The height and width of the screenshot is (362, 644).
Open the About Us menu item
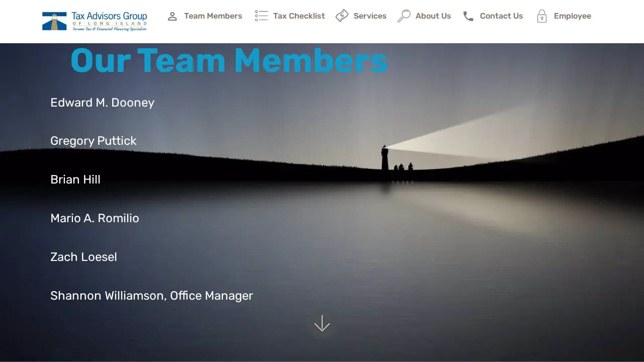point(433,16)
